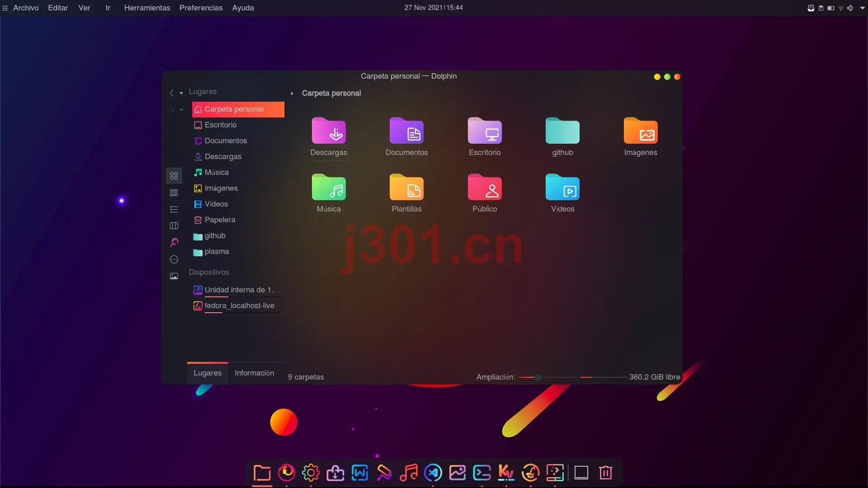Launch Firefox from the dock

(287, 473)
